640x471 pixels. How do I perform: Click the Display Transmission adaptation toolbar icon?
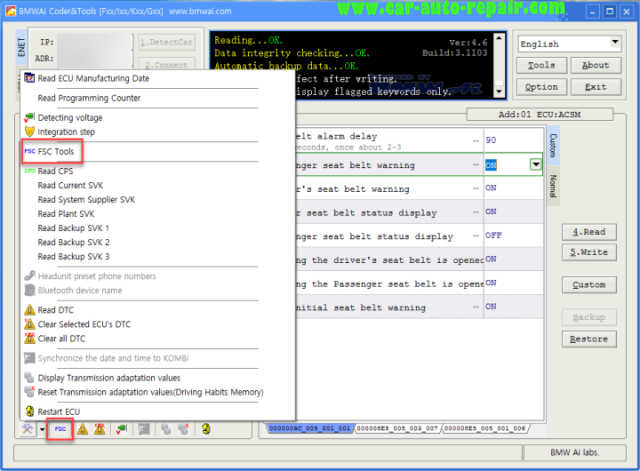pyautogui.click(x=166, y=429)
